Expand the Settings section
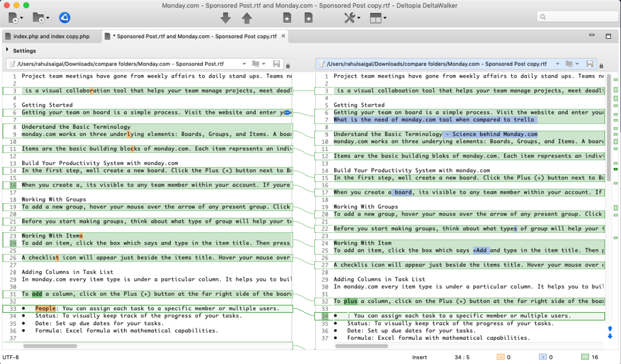This screenshot has width=621, height=364. (x=7, y=50)
